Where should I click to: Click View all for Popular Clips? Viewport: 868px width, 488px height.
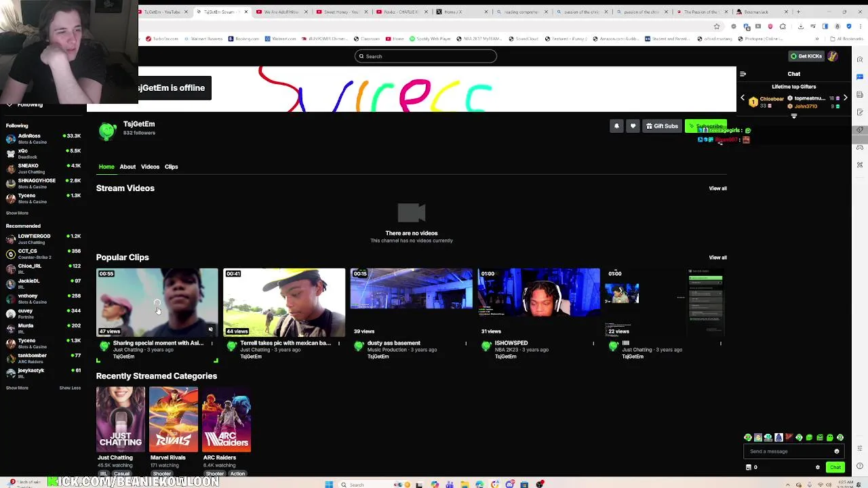click(x=717, y=258)
